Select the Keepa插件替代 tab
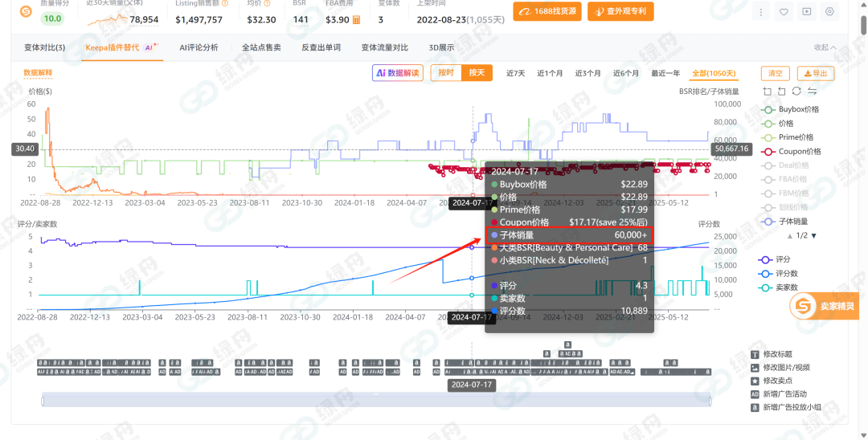The image size is (868, 440). pyautogui.click(x=122, y=47)
